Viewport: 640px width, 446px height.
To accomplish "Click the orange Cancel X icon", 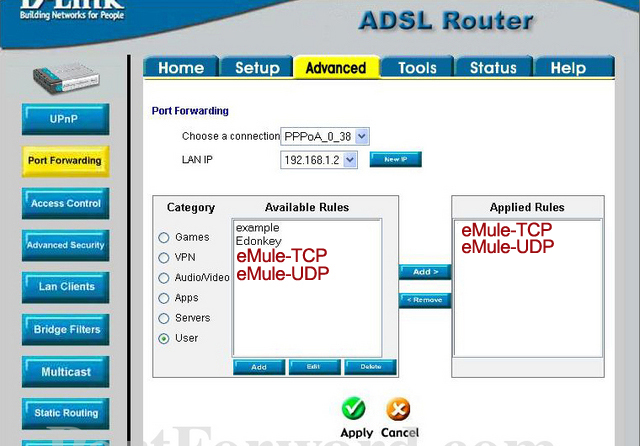I will tap(398, 409).
